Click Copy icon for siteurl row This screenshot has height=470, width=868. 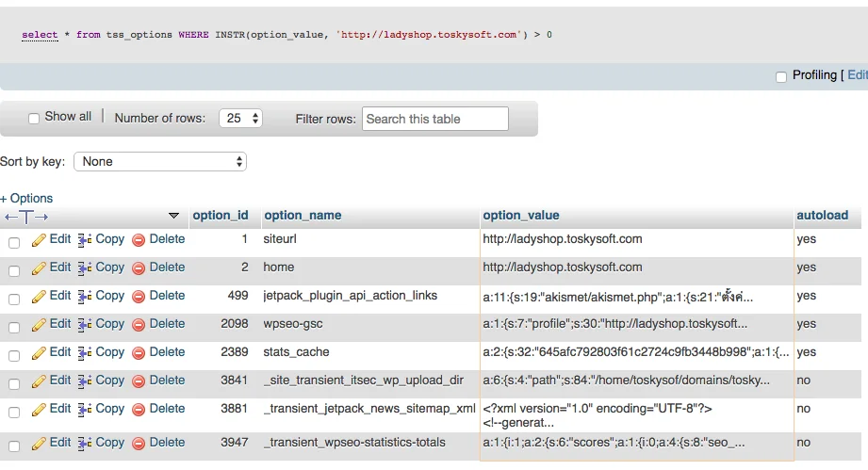click(84, 240)
